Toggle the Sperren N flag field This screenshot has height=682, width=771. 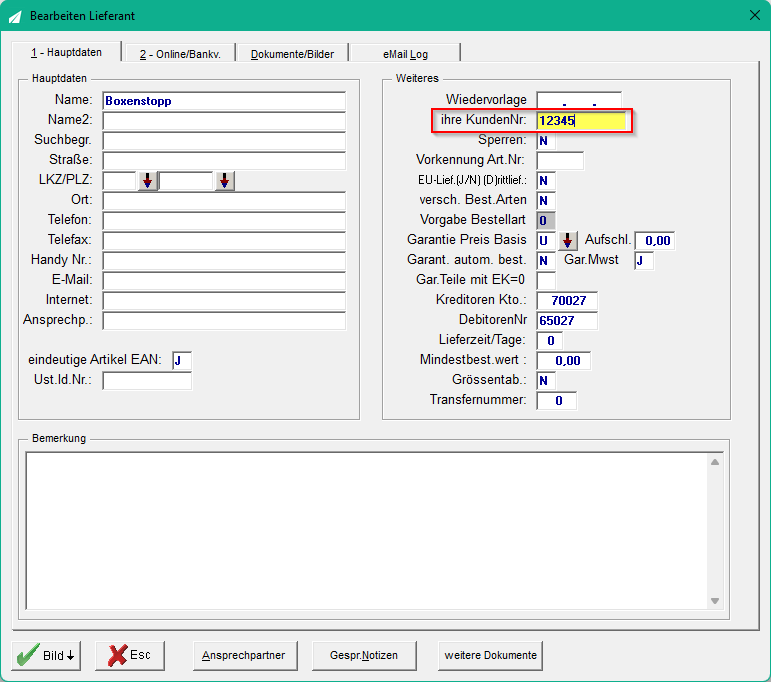click(x=546, y=141)
